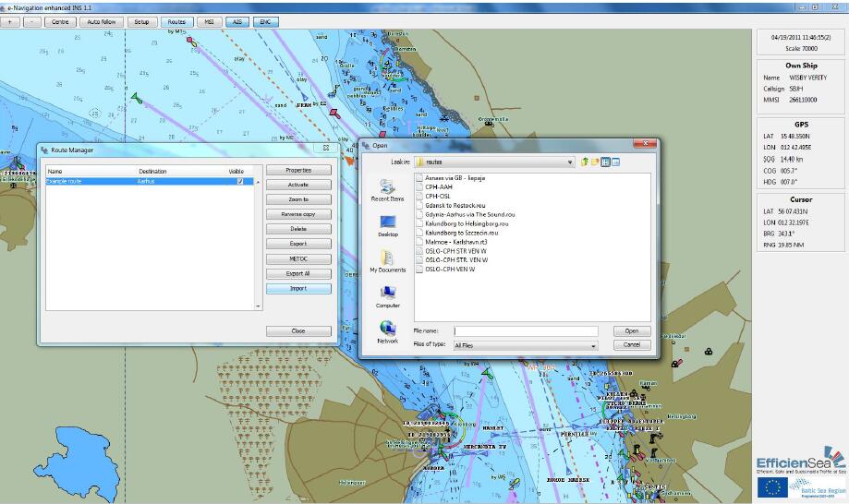Open the Routes toolbar button
The image size is (849, 504).
click(176, 22)
